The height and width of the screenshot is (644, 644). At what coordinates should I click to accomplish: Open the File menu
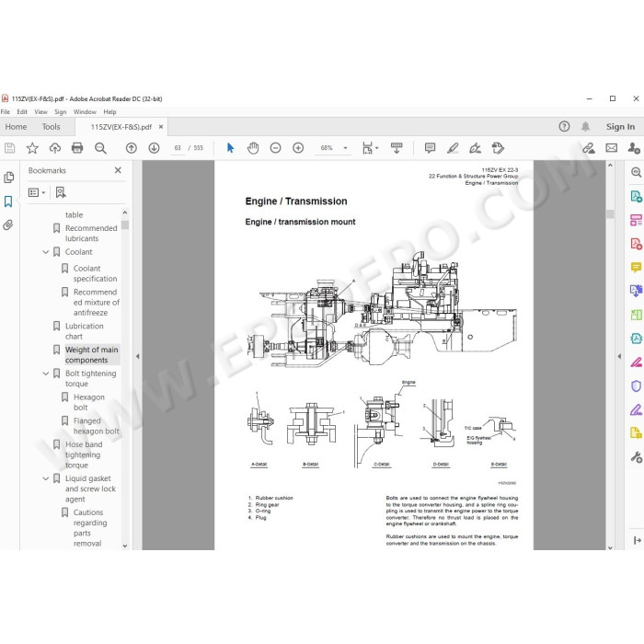[x=6, y=111]
